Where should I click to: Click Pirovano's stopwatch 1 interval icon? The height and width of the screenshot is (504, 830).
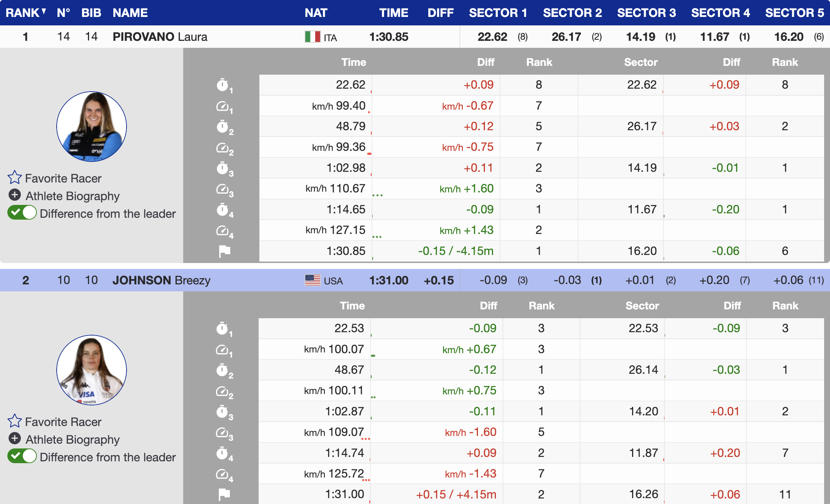click(223, 85)
